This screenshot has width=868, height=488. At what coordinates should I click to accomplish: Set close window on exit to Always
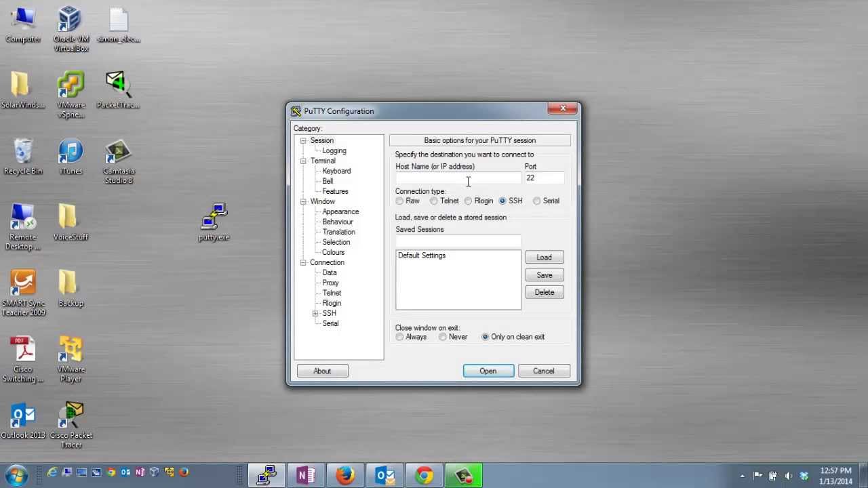tap(412, 337)
